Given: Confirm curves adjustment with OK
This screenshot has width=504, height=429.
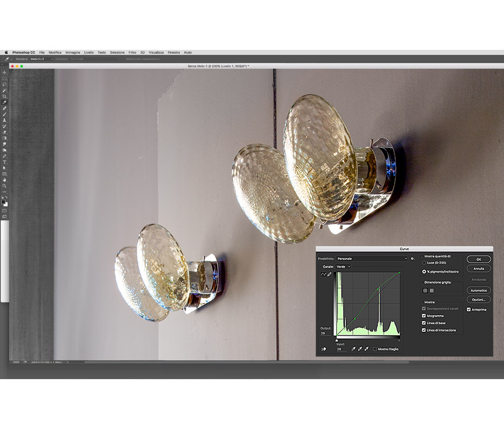Looking at the screenshot, I should point(479,259).
